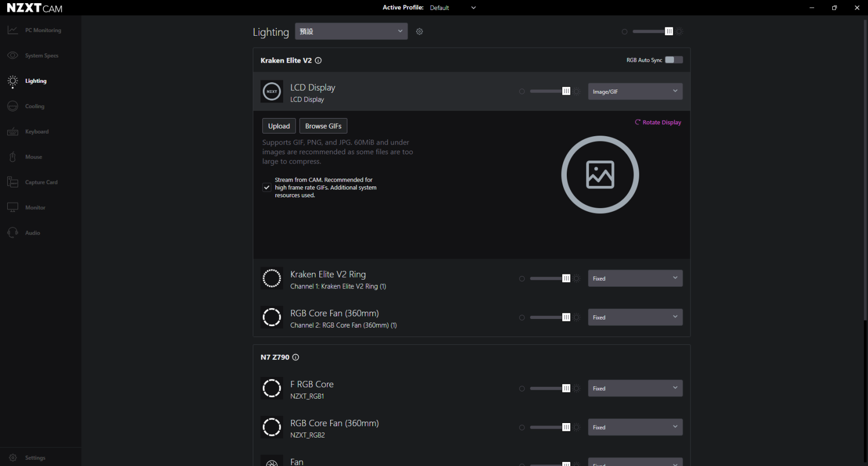Click the Kraken Elite V2 info icon
The image size is (868, 466).
pyautogui.click(x=318, y=61)
